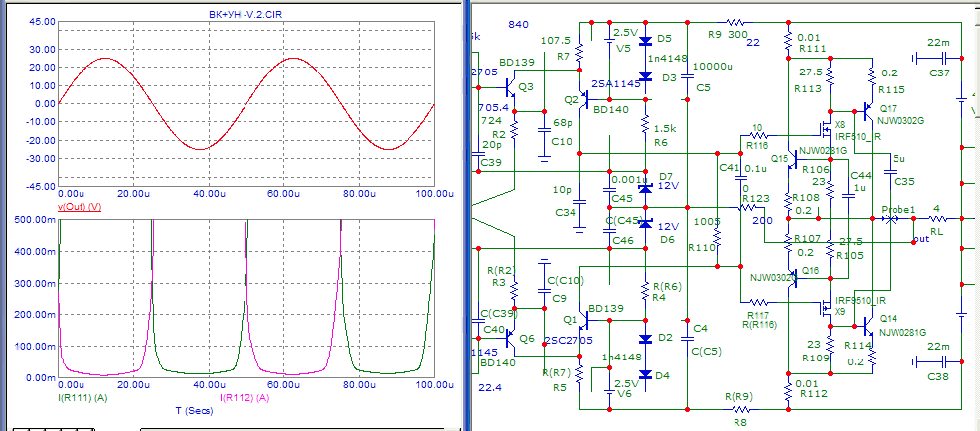The height and width of the screenshot is (431, 980).
Task: Select the Q17 NJW0302G transistor symbol
Action: pos(867,113)
